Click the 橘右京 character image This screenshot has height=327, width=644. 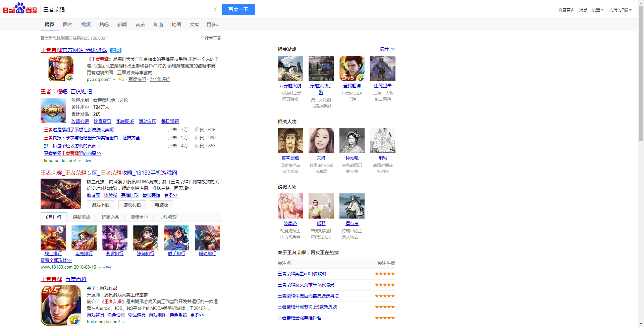(352, 206)
